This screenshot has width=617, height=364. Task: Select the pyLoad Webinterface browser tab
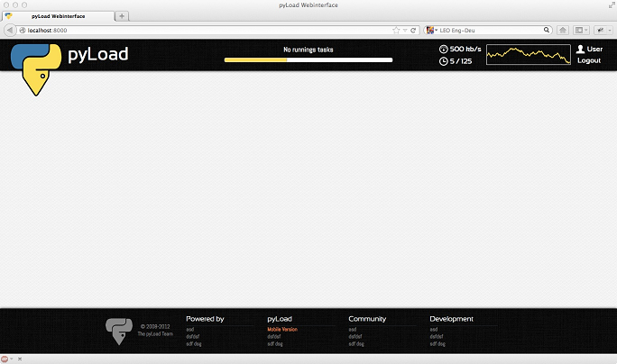tap(59, 16)
